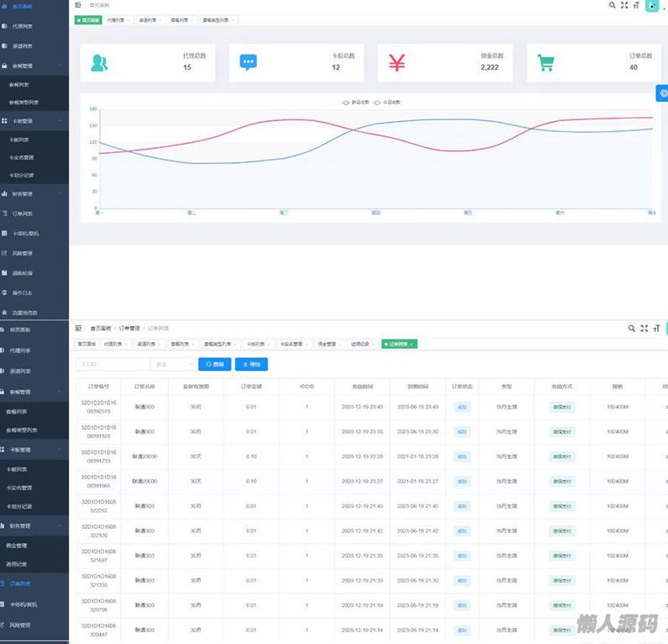Collapse 财务管理 submenu in the lower sidebar
Viewport: 668px width, 644px height.
coord(34,525)
